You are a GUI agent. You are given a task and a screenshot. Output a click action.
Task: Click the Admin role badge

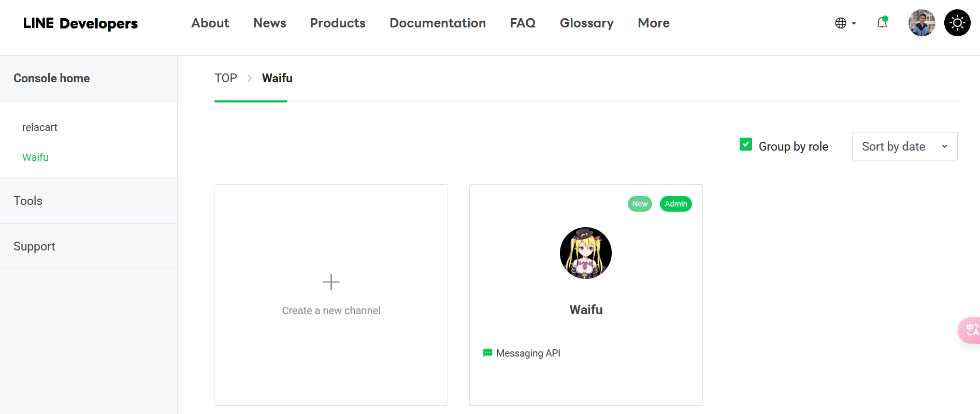point(675,204)
